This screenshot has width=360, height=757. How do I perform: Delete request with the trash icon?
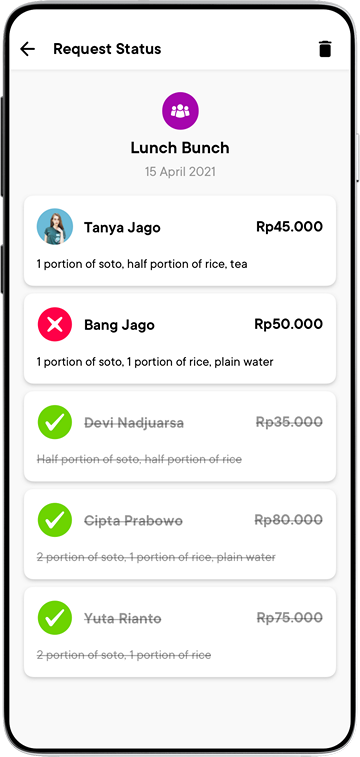(x=325, y=49)
